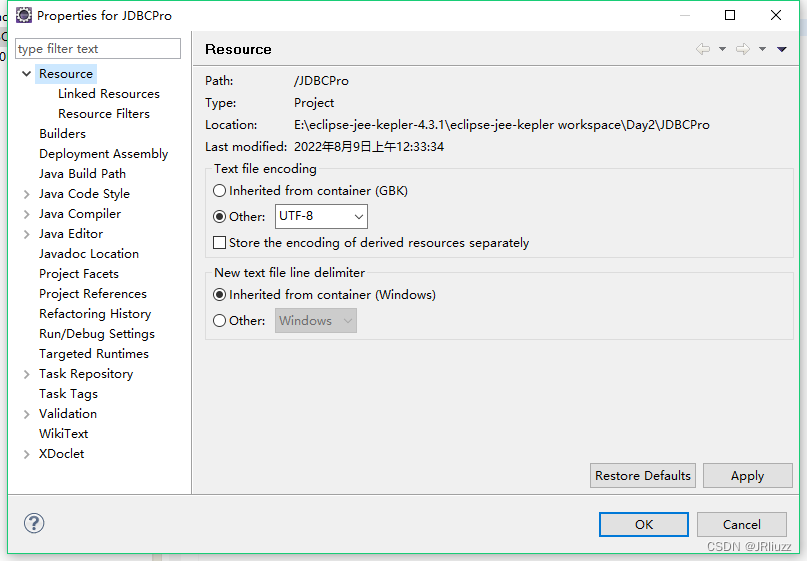
Task: Click the help question mark icon
Action: (x=34, y=523)
